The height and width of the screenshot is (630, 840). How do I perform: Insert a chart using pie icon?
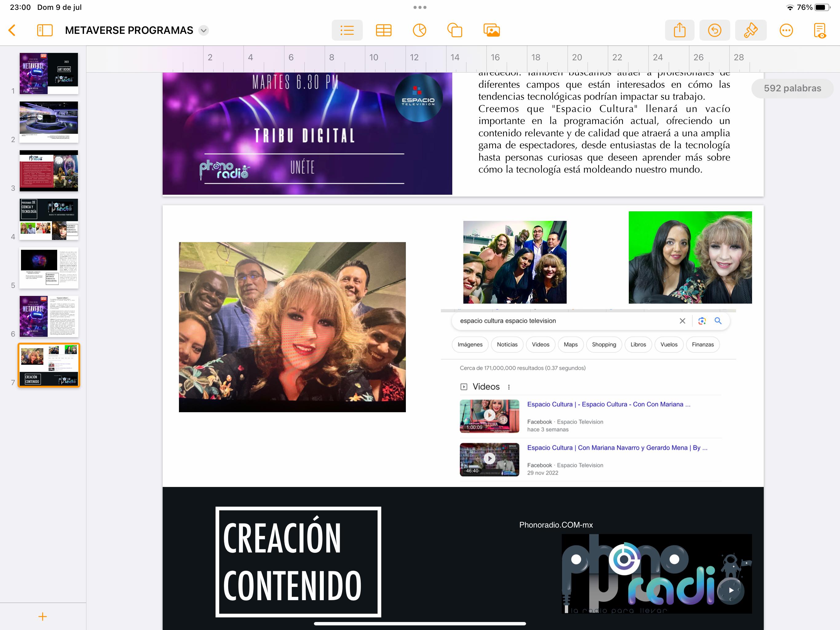click(x=419, y=30)
